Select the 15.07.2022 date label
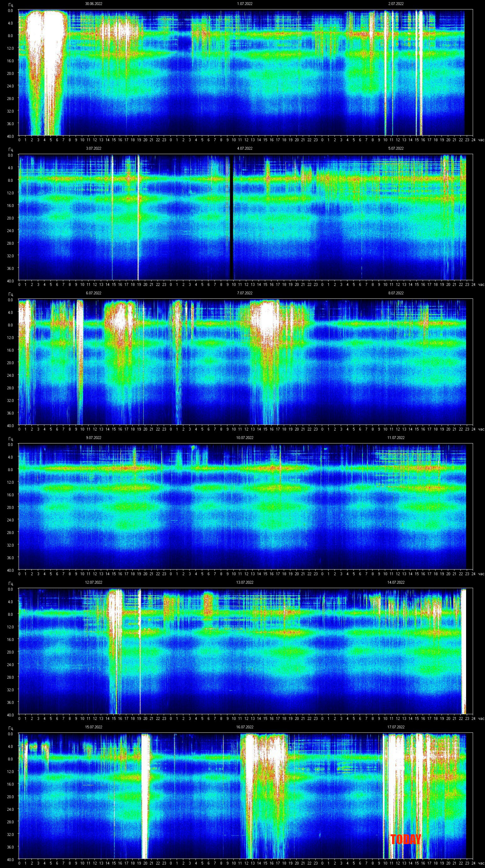Screen dimensions: 485x868 tap(94, 727)
